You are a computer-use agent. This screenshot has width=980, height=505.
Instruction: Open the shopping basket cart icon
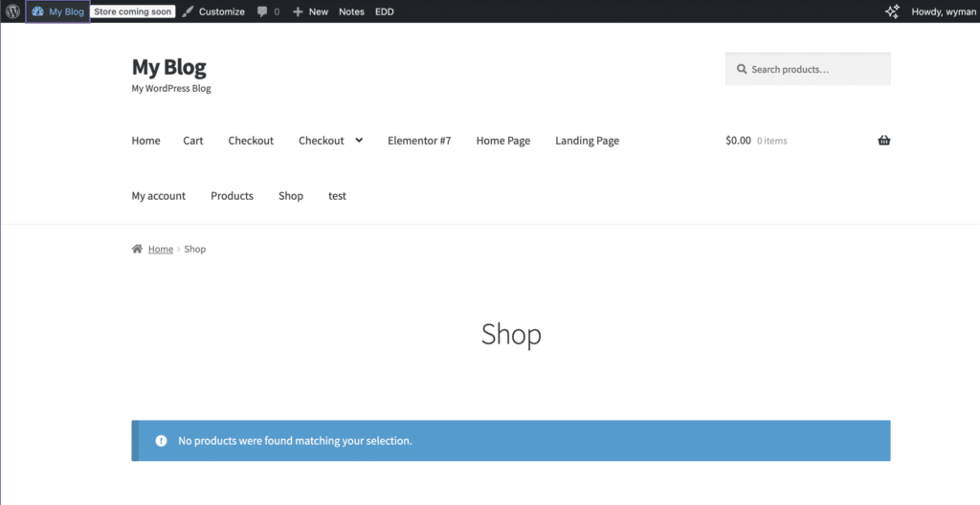pos(883,140)
